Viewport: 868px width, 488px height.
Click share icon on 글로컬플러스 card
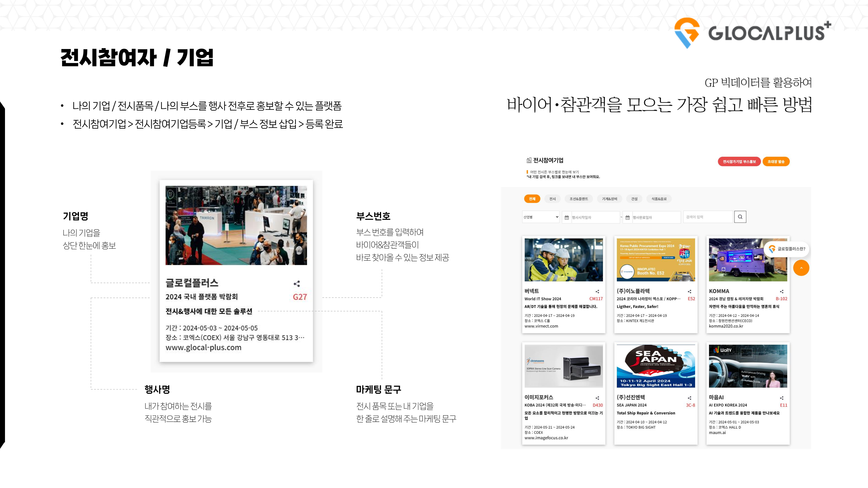click(296, 283)
